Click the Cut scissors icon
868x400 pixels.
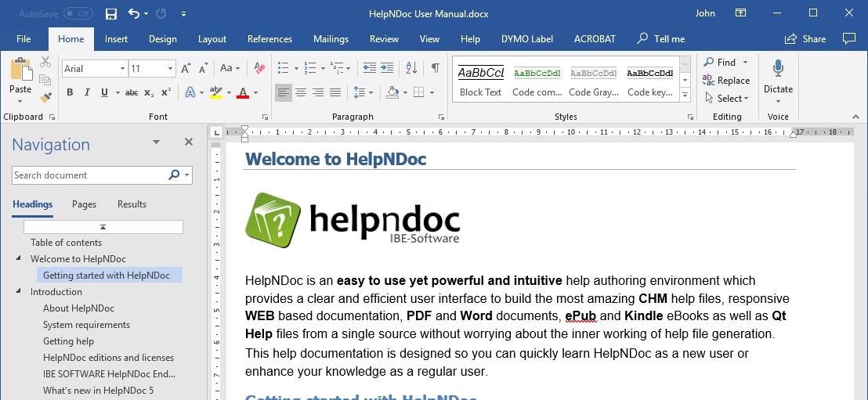coord(45,62)
